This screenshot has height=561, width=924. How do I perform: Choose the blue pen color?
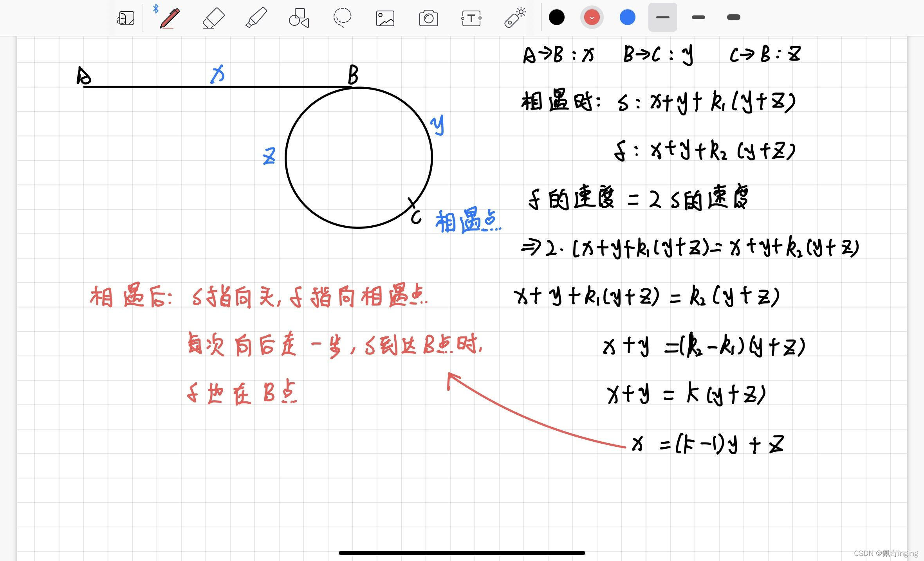[627, 17]
